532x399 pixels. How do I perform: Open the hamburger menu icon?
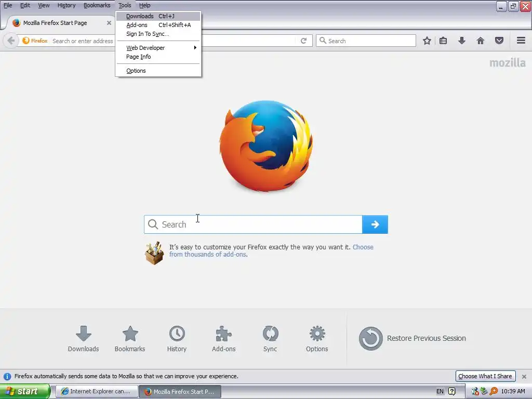(x=521, y=41)
